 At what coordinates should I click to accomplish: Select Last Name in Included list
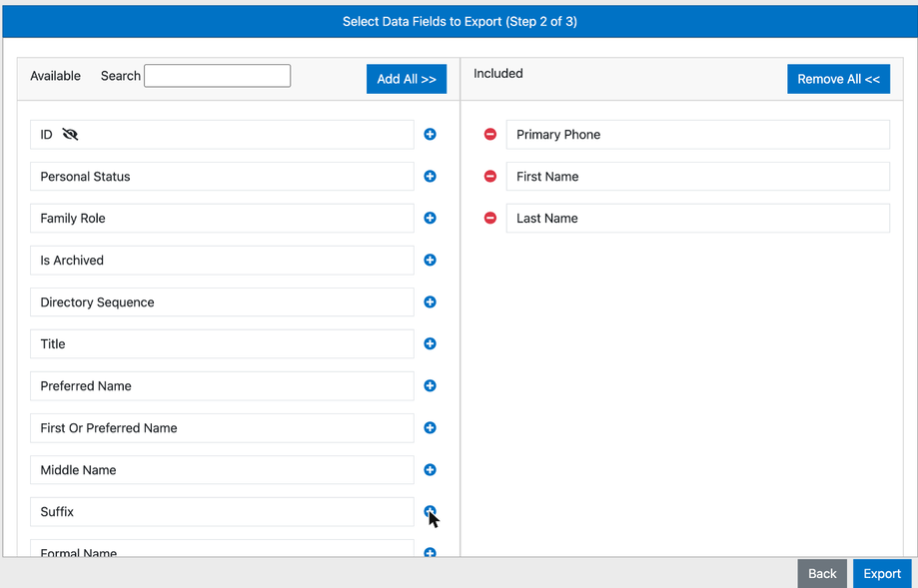(x=698, y=219)
